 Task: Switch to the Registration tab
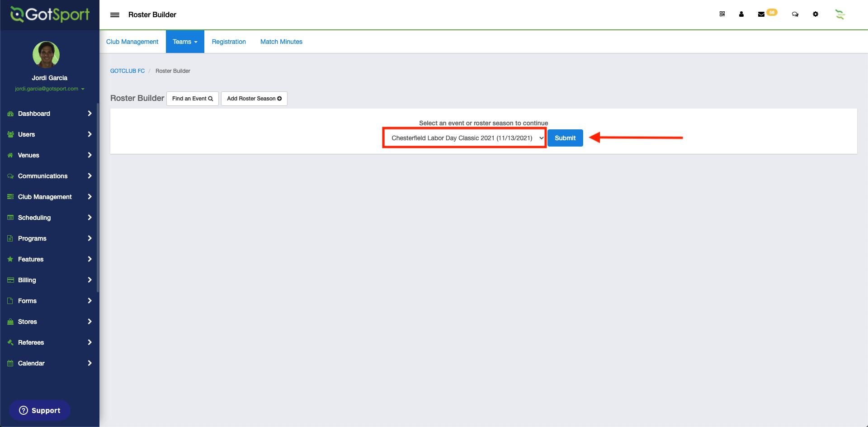(229, 42)
